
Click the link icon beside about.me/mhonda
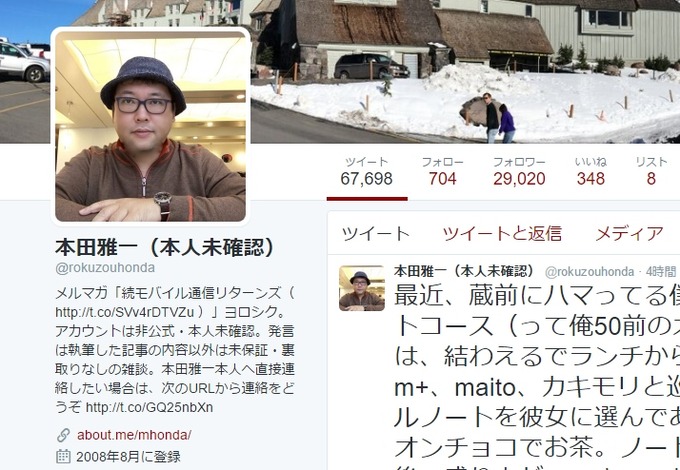tap(63, 435)
